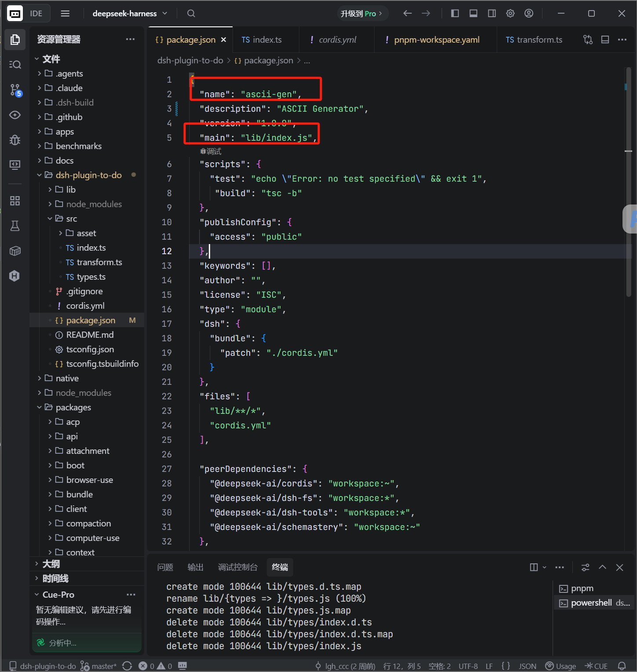This screenshot has height=672, width=637.
Task: Open the account profile icon
Action: coord(529,14)
